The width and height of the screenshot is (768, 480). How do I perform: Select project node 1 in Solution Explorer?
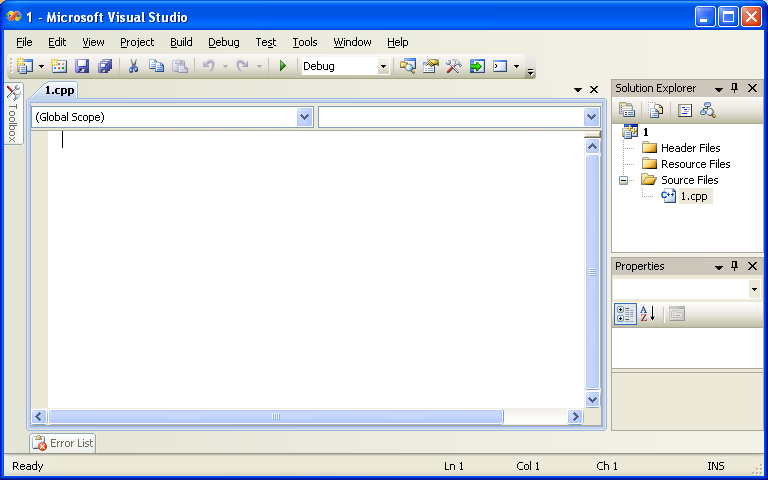(x=646, y=132)
